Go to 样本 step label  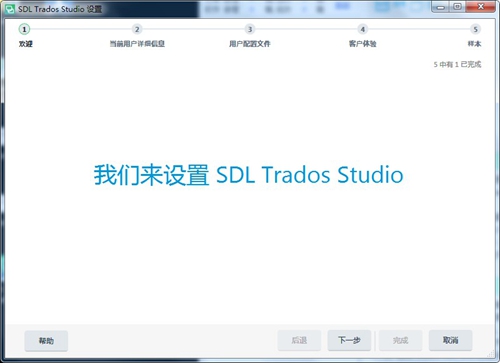(x=474, y=44)
